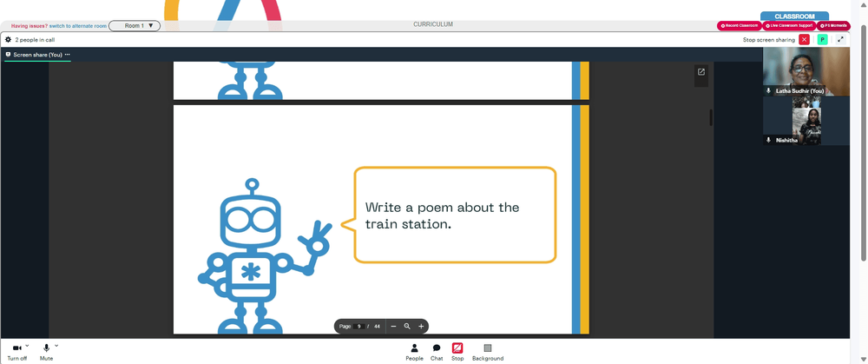
Task: Switch to alternate room link
Action: [x=77, y=26]
